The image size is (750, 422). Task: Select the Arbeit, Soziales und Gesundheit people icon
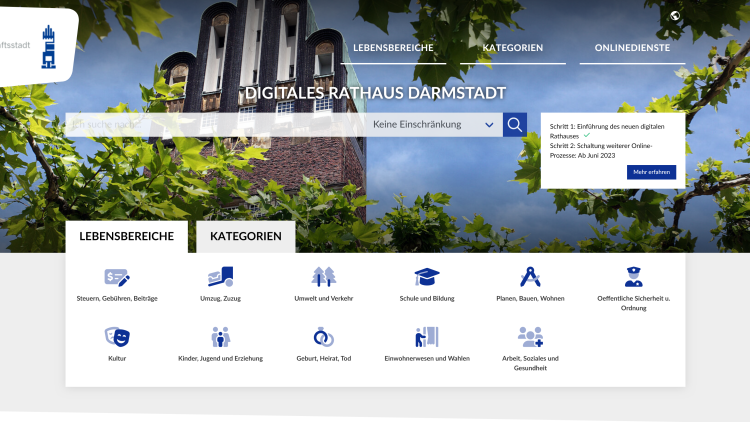(x=530, y=337)
